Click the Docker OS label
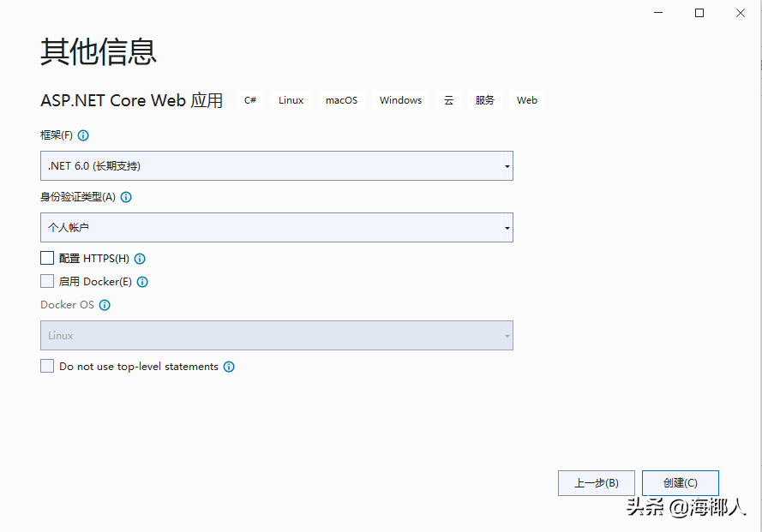 click(x=67, y=305)
